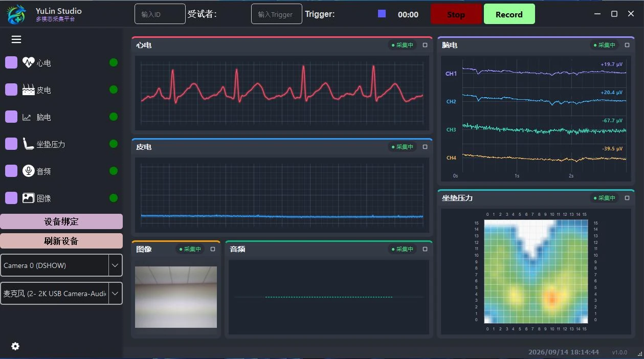Screen dimensions: 644x359
Task: Click the 采集中 status badge in 坐垫压力 panel
Action: [x=605, y=198]
